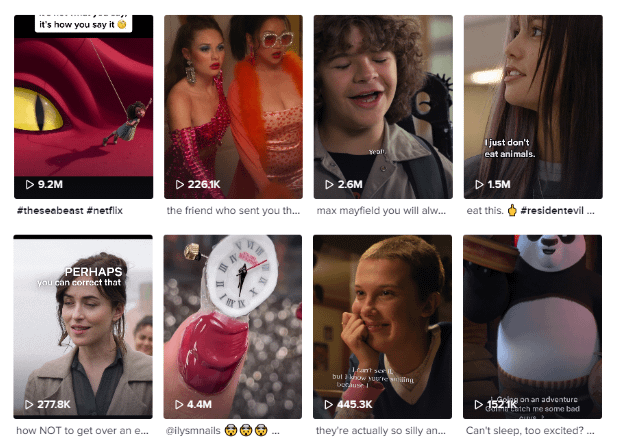Open the @ilysmnails mention link
This screenshot has width=619, height=447.
coord(193,430)
